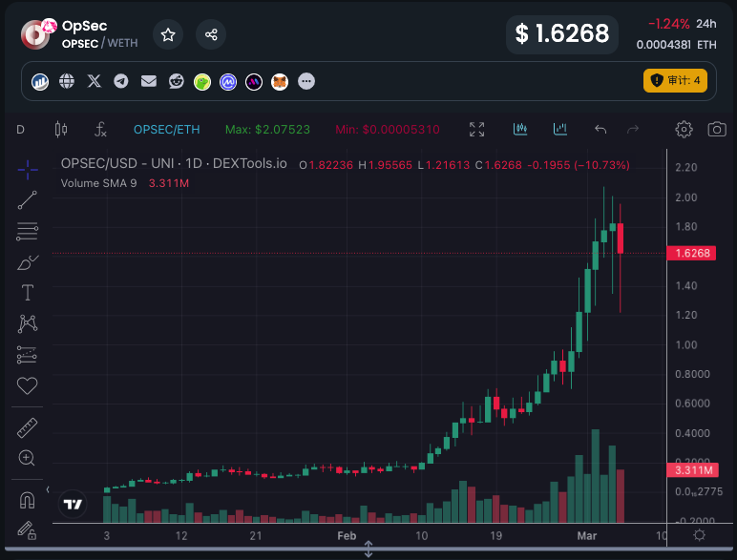Show more links via ellipsis icon
This screenshot has width=737, height=560.
306,81
